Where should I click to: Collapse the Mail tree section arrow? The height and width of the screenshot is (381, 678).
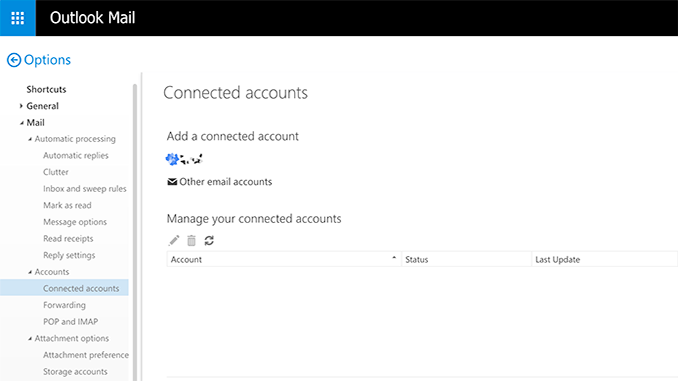(21, 123)
